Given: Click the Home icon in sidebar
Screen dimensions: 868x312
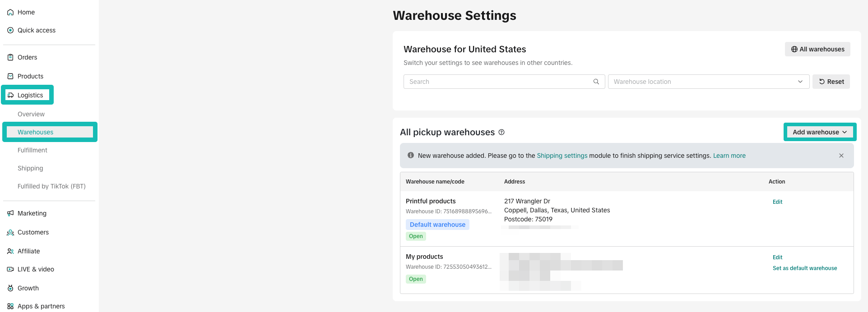Looking at the screenshot, I should pyautogui.click(x=10, y=12).
